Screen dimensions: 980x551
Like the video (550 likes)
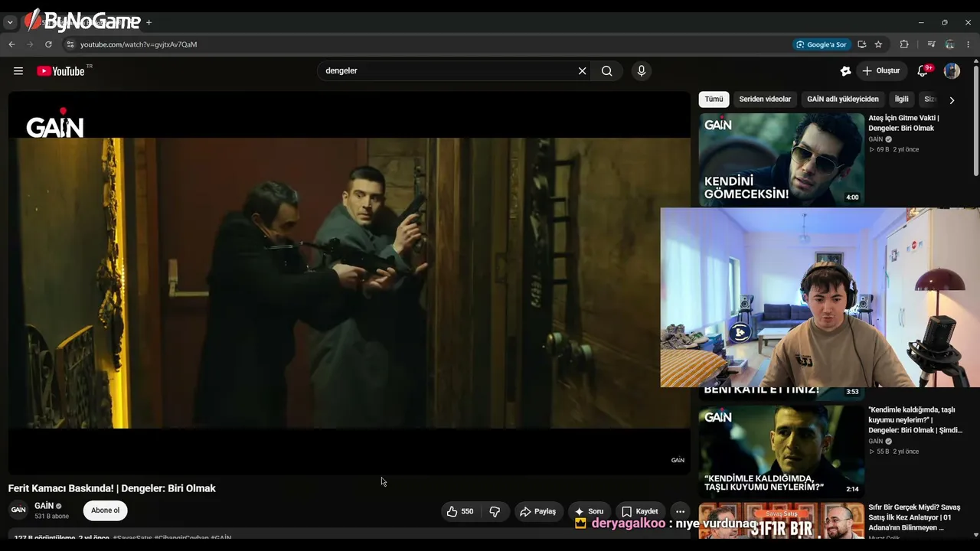coord(459,511)
